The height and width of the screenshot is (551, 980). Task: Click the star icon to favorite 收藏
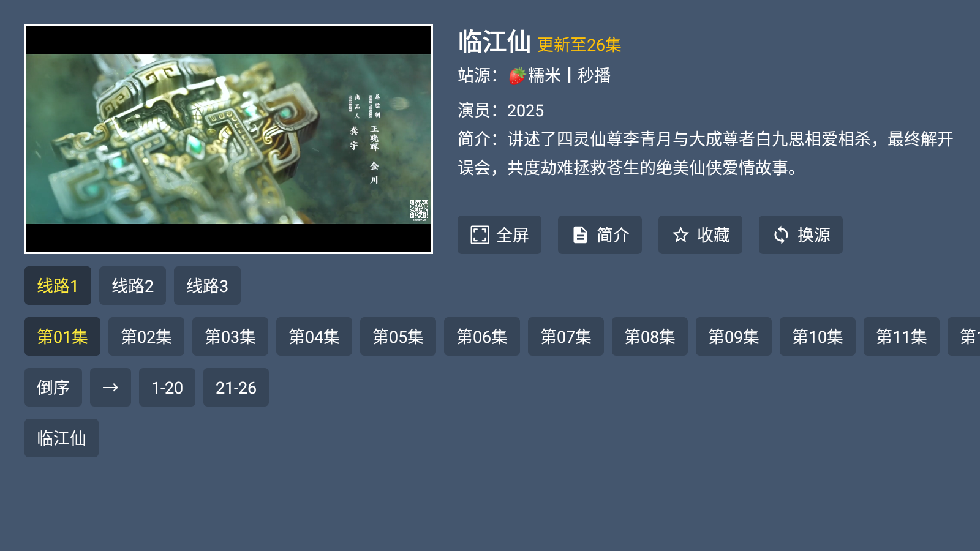(680, 235)
